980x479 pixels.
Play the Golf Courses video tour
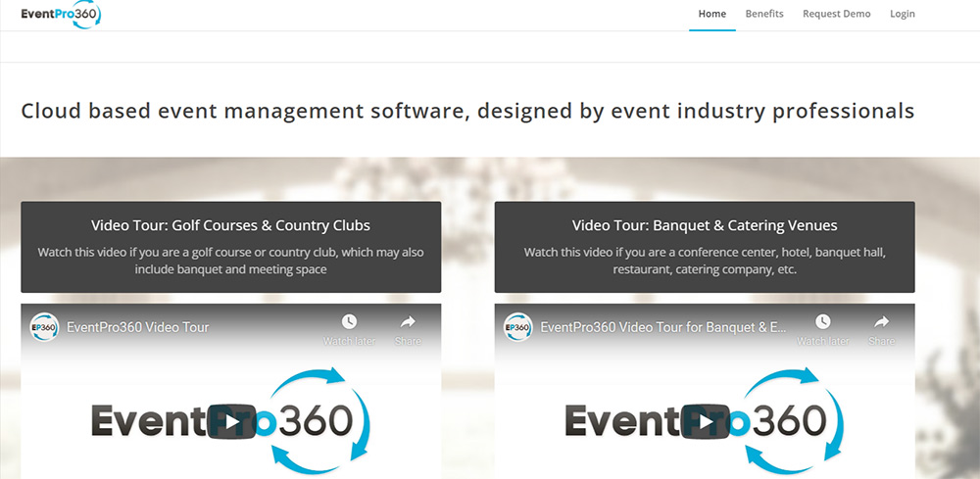232,421
